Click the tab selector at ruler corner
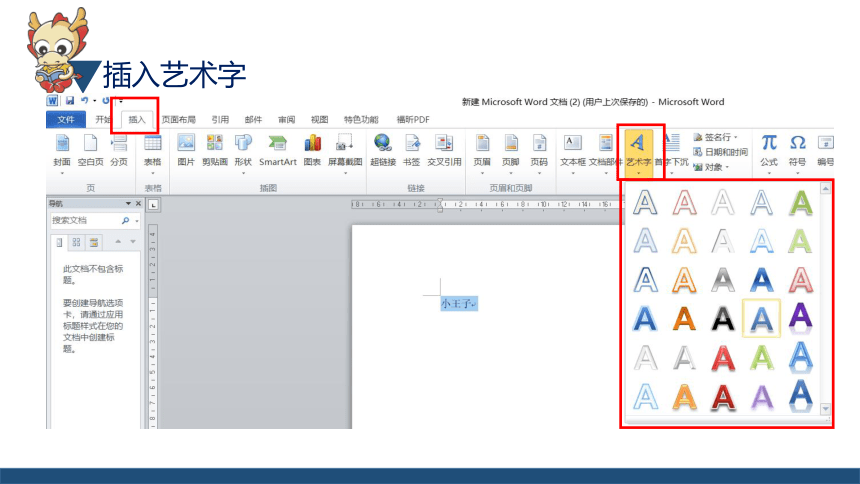The image size is (860, 484). point(153,205)
